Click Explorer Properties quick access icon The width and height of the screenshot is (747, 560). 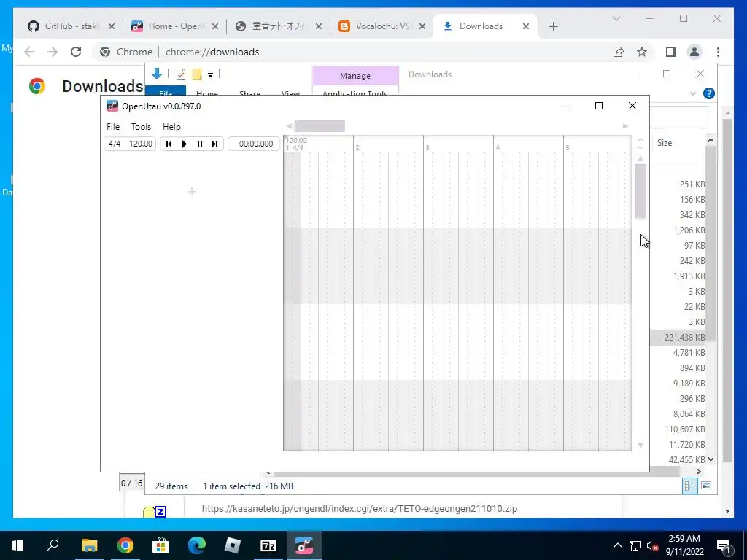181,74
